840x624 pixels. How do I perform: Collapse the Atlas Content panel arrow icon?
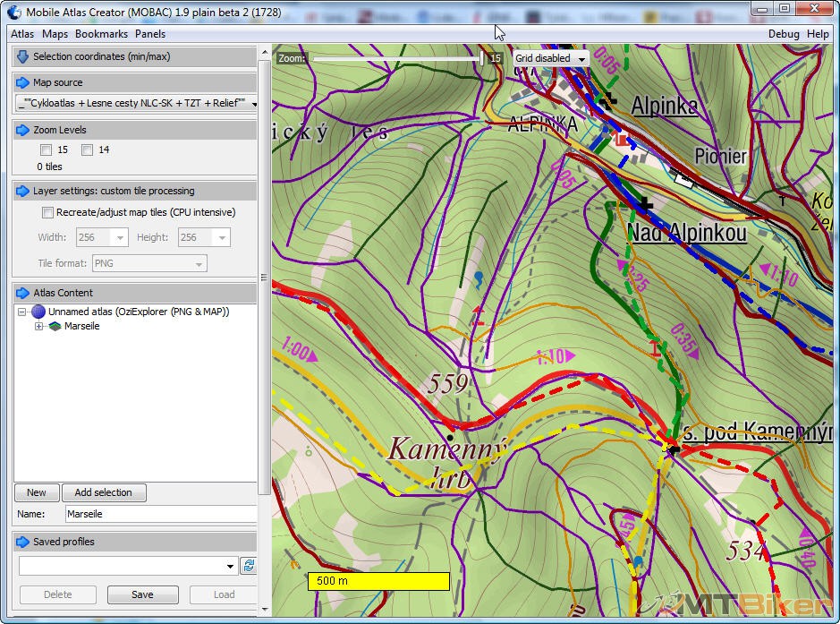tap(23, 293)
